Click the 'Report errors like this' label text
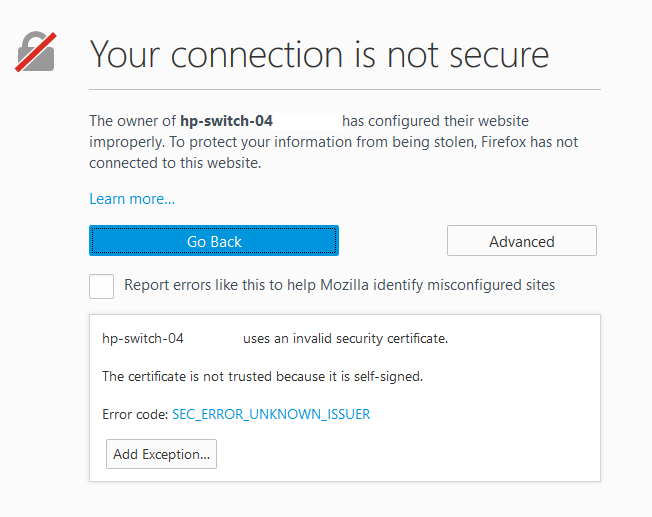652x517 pixels. pyautogui.click(x=339, y=285)
